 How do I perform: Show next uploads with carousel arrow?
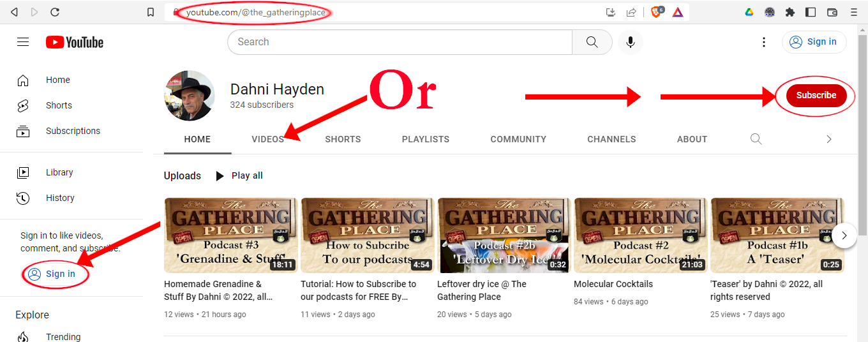coord(844,235)
